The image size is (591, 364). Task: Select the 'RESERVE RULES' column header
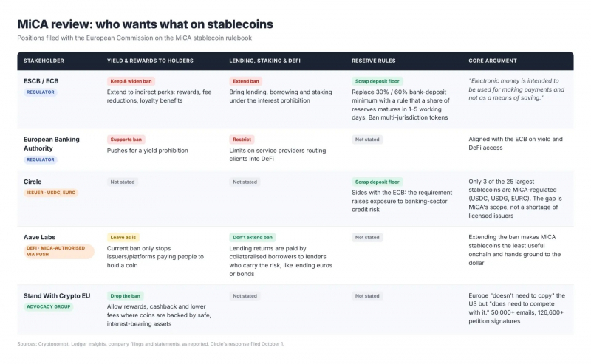tap(374, 61)
